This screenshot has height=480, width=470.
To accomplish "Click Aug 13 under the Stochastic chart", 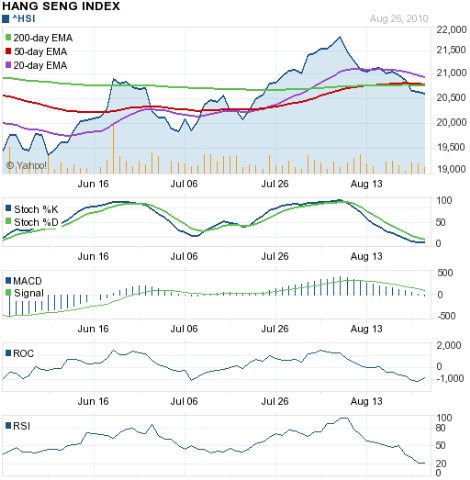I will (366, 256).
